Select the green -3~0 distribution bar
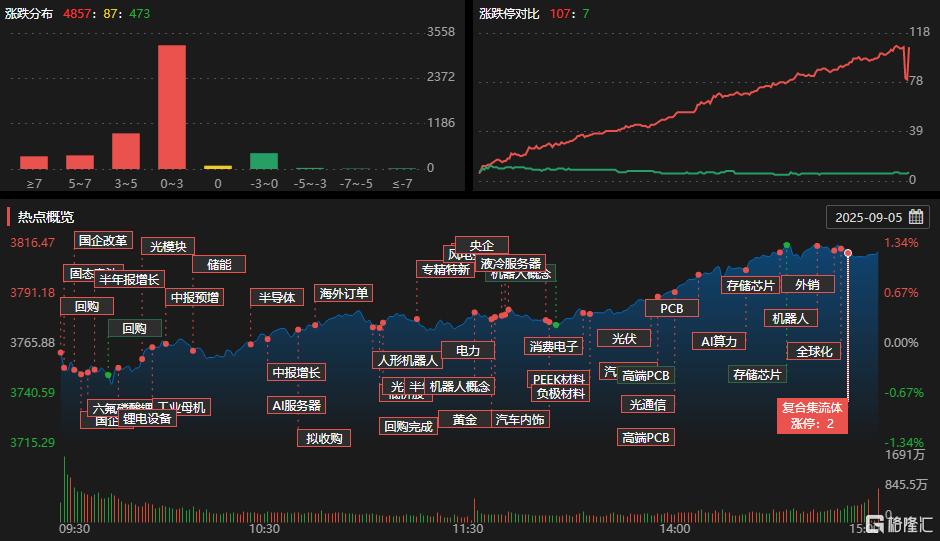 [264, 161]
